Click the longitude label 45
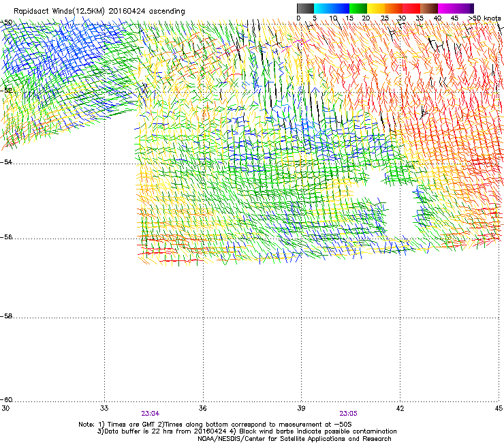 (499, 408)
